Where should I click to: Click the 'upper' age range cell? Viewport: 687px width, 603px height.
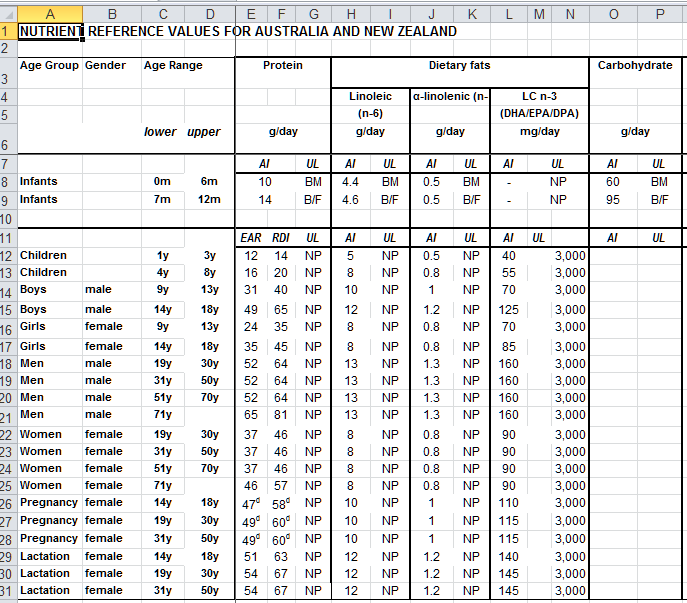click(210, 138)
